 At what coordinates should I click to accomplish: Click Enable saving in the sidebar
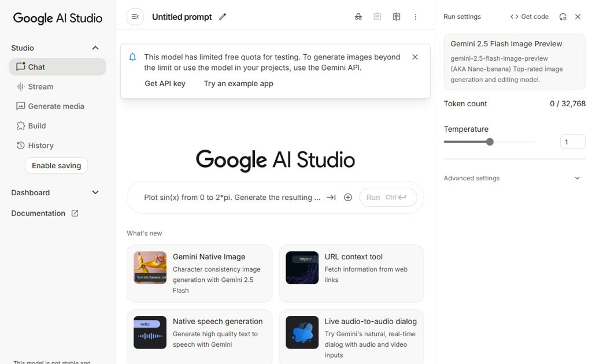[56, 165]
